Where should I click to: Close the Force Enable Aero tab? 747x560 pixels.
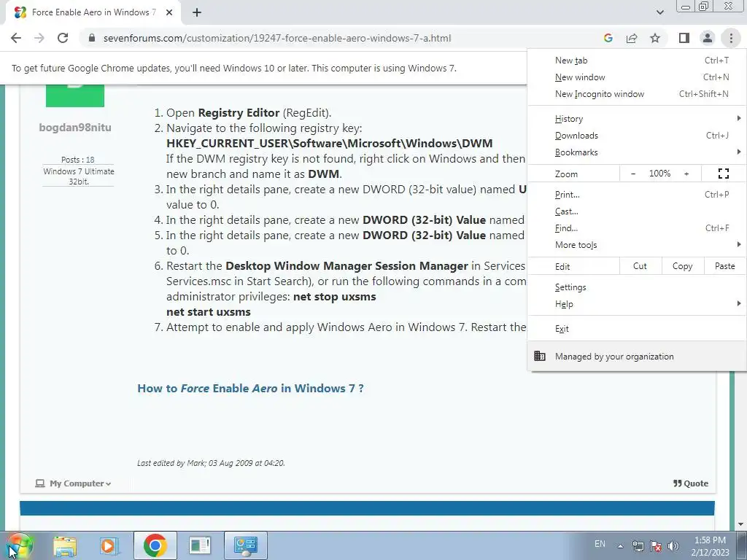(x=169, y=12)
